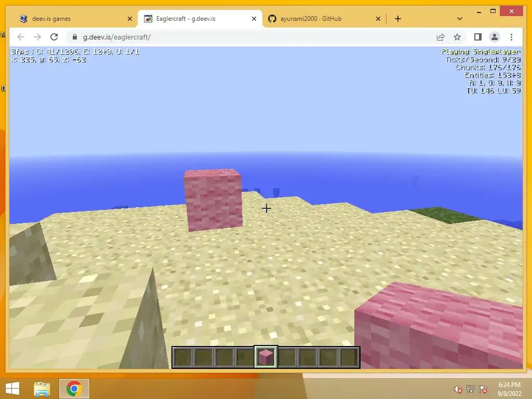532x399 pixels.
Task: Reload the Eaglercraft page
Action: [54, 37]
